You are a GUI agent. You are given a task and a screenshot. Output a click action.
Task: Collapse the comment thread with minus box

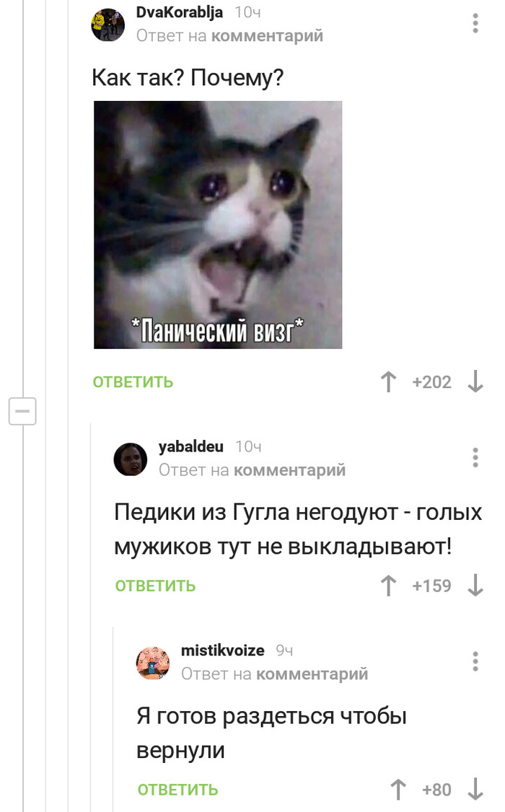[23, 411]
